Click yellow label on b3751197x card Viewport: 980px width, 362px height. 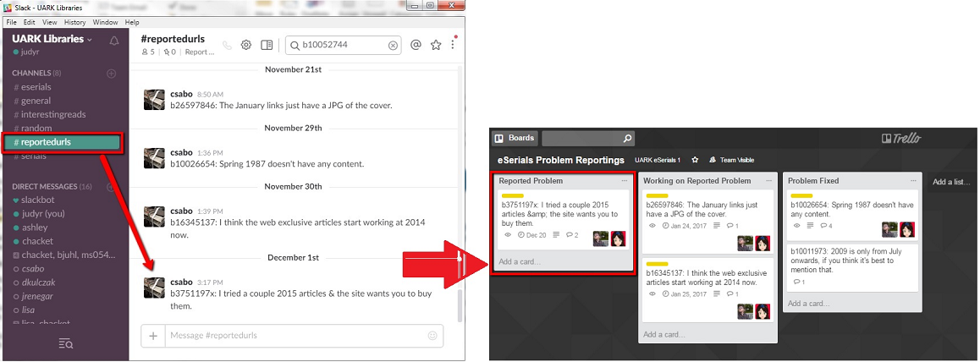[513, 196]
